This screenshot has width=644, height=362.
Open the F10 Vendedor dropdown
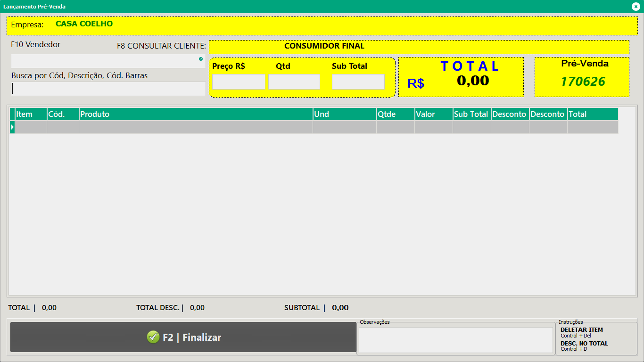200,59
